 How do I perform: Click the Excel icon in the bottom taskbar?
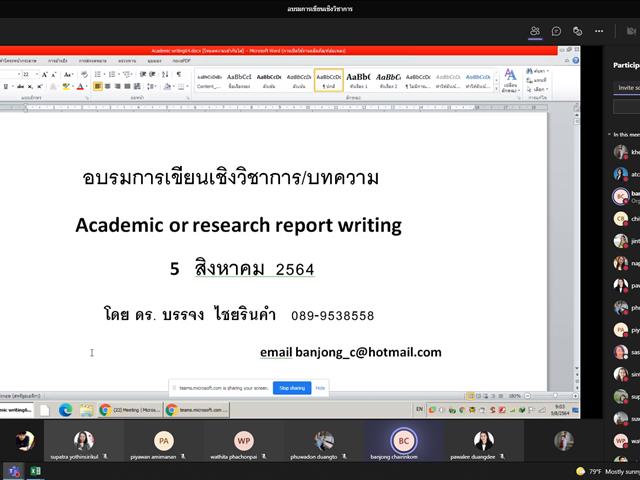tap(36, 471)
